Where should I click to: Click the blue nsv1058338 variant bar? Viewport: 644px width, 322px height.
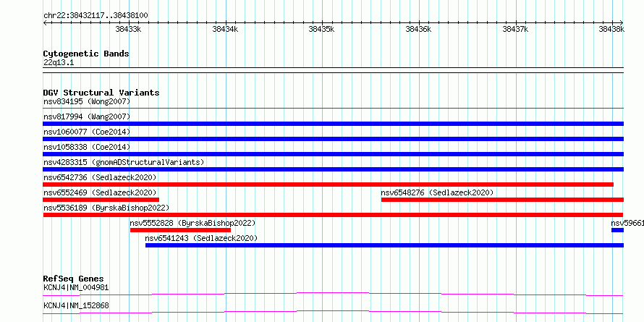(333, 154)
